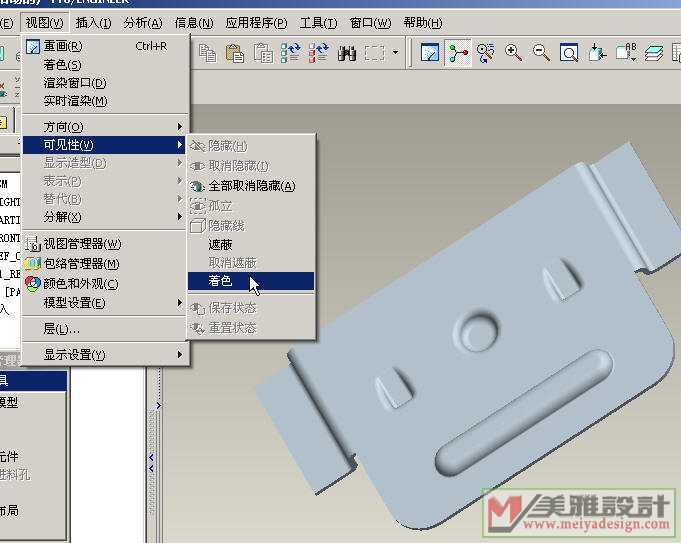Viewport: 681px width, 543px height.
Task: Click the Layers stack icon
Action: tap(654, 53)
